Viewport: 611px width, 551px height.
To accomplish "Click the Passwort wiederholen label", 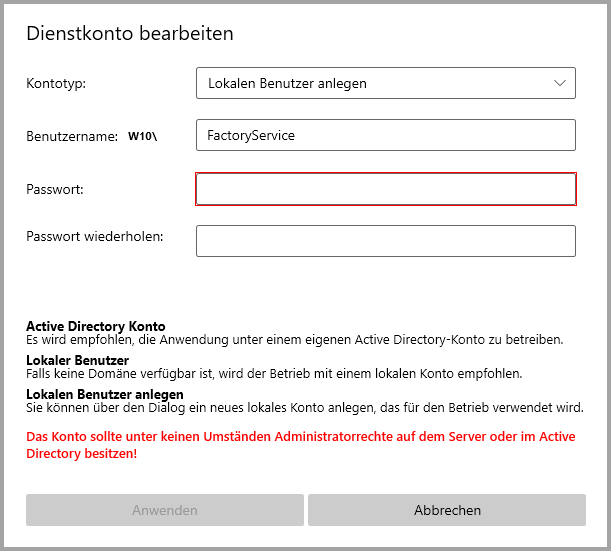I will pos(94,237).
